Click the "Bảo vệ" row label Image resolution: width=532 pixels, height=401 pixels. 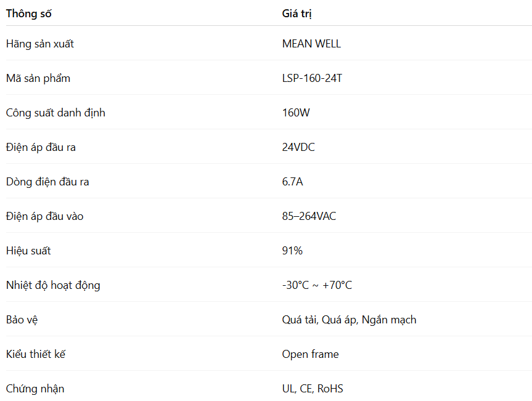point(22,320)
